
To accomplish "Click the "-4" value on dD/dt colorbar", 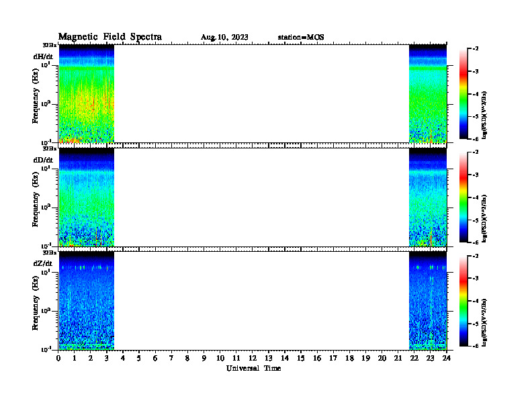I will coord(476,197).
